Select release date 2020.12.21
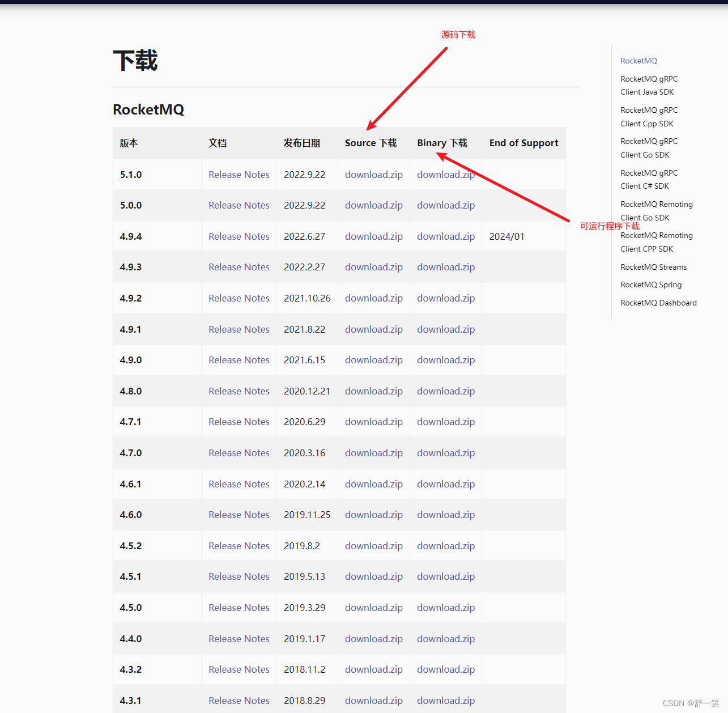Viewport: 728px width, 713px height. (307, 391)
